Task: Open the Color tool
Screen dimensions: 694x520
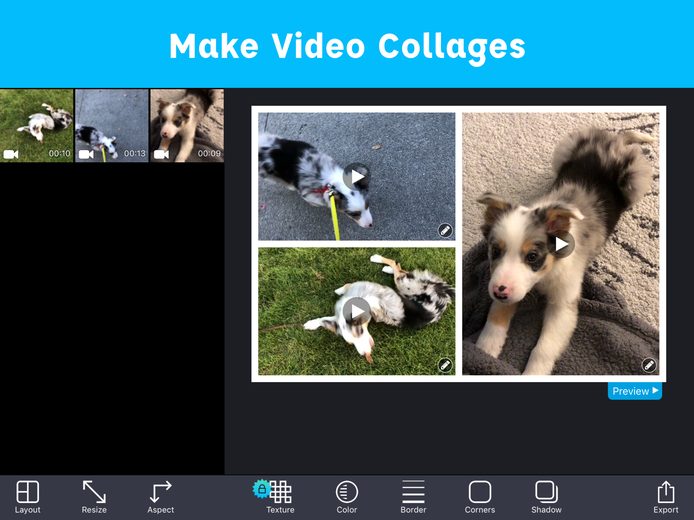Action: coord(347,497)
